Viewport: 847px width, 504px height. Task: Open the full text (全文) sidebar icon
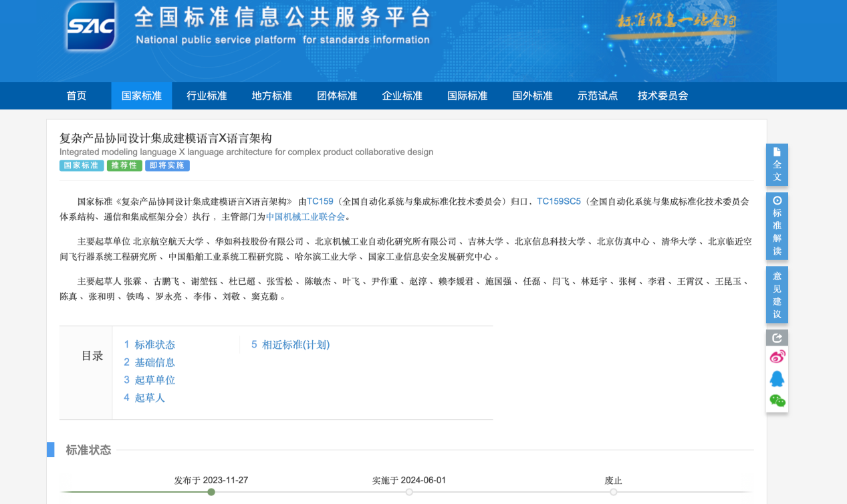tap(777, 164)
